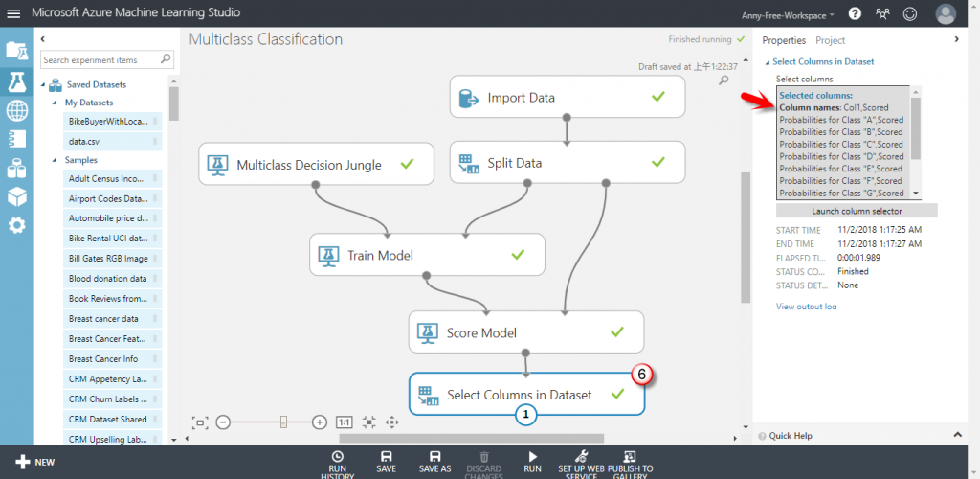This screenshot has height=479, width=980.
Task: Click the Run History button
Action: [338, 465]
